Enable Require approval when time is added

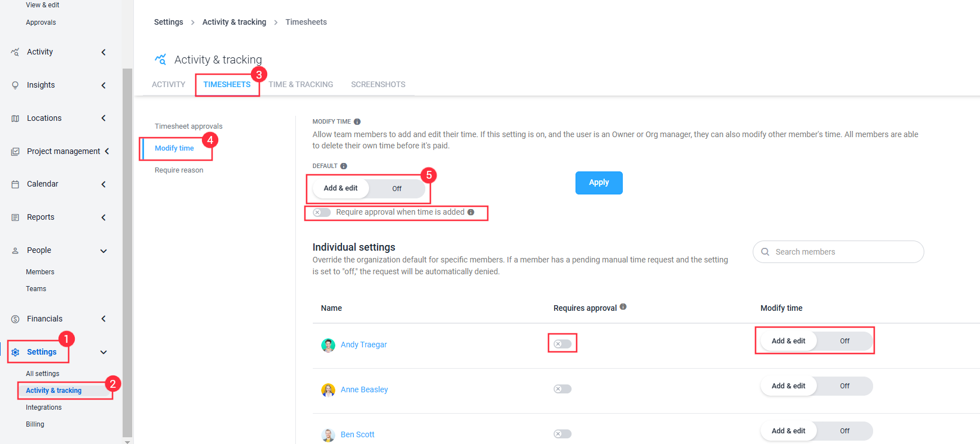(x=322, y=212)
